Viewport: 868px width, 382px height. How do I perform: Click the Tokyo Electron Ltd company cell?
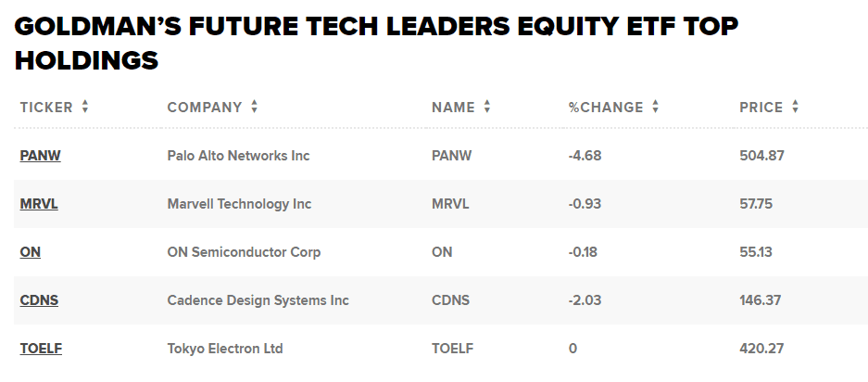225,349
